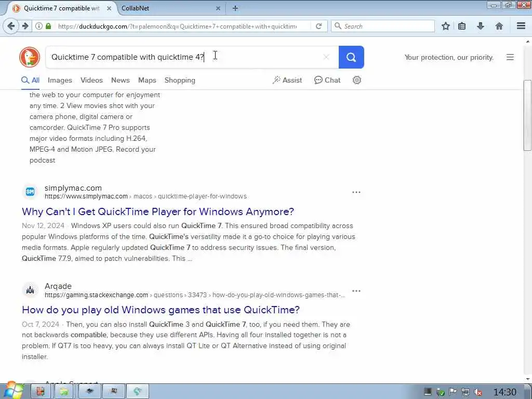Go to home page via house icon
The image size is (532, 399).
[499, 26]
